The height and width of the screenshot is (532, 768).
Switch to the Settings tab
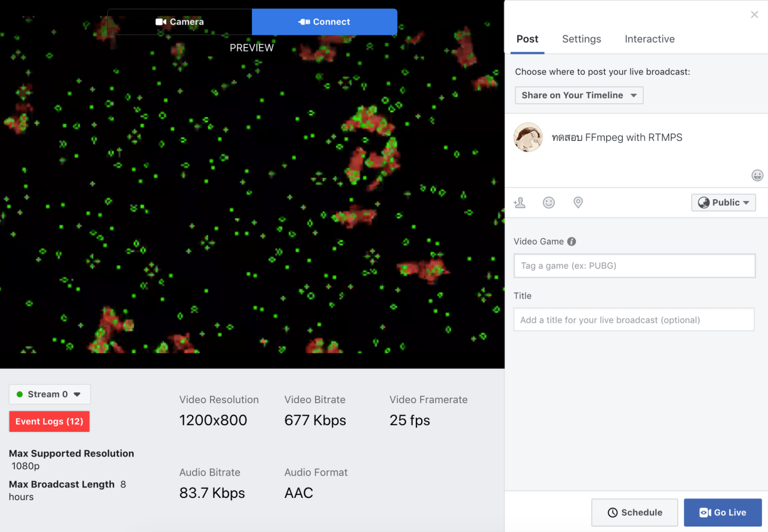[581, 39]
